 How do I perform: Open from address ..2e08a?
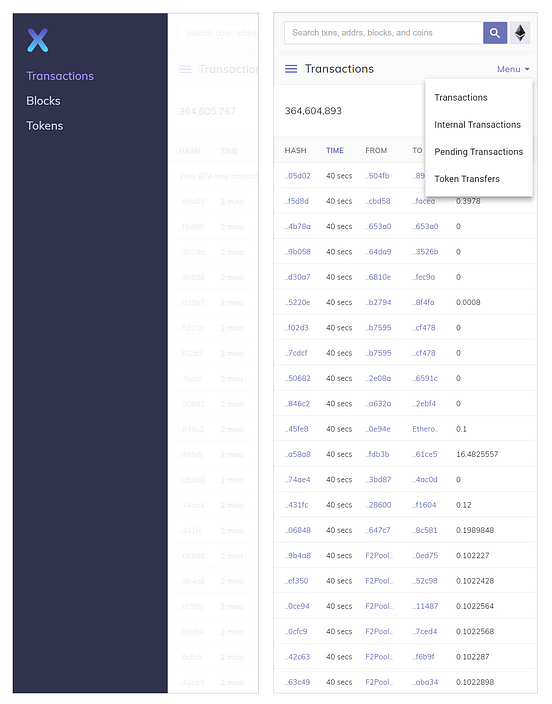point(378,378)
